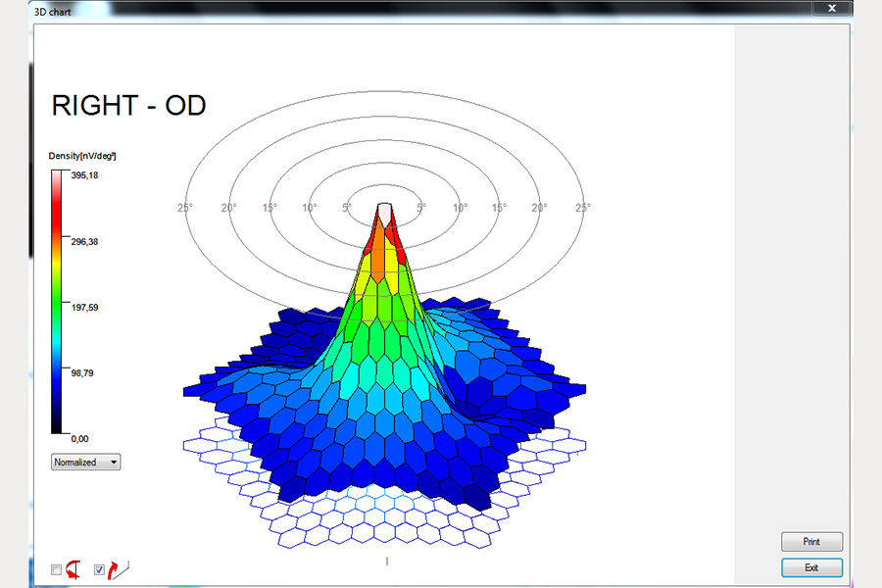The width and height of the screenshot is (882, 588).
Task: Open the Normalized dropdown
Action: click(x=85, y=462)
